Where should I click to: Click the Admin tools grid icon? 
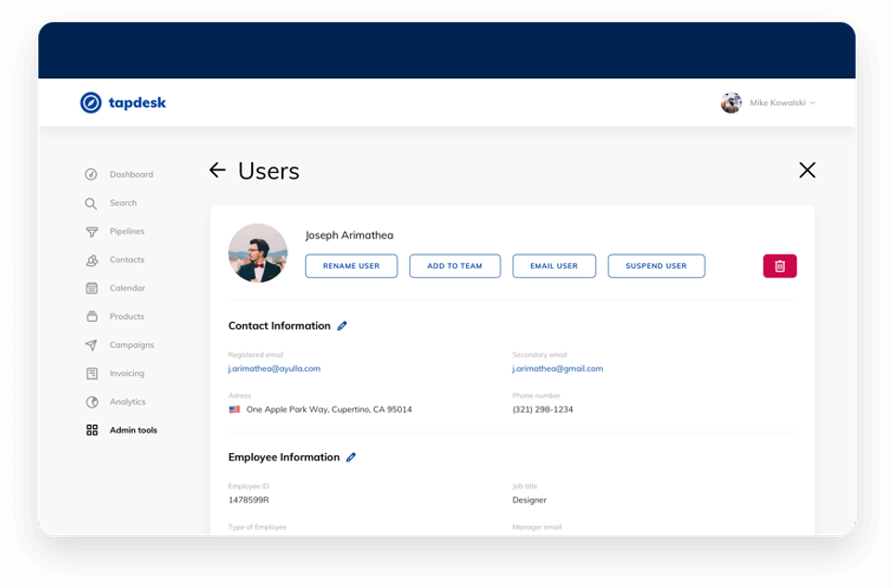pos(92,430)
